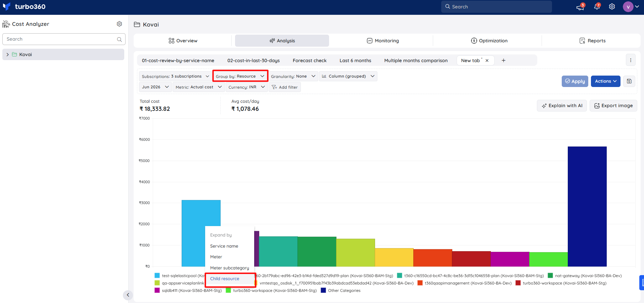
Task: Choose Service name in Expand by menu
Action: click(x=224, y=246)
